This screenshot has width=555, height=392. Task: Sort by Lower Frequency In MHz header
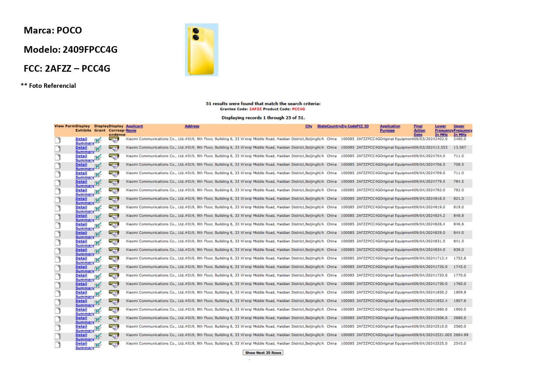click(444, 130)
